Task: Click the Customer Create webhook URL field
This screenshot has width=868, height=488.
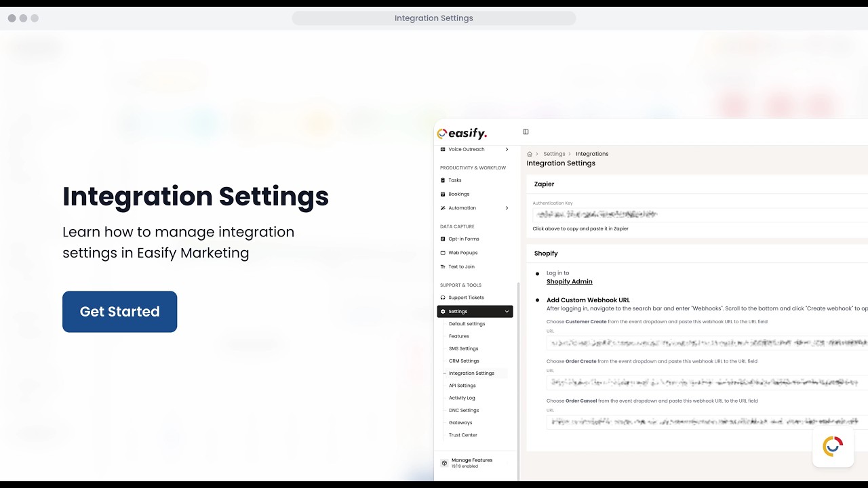Action: [707, 343]
